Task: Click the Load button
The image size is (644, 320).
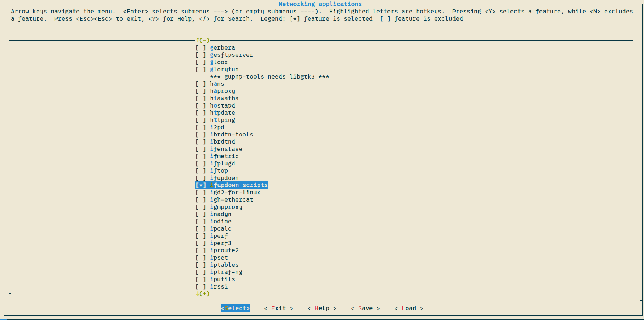Action: click(409, 308)
